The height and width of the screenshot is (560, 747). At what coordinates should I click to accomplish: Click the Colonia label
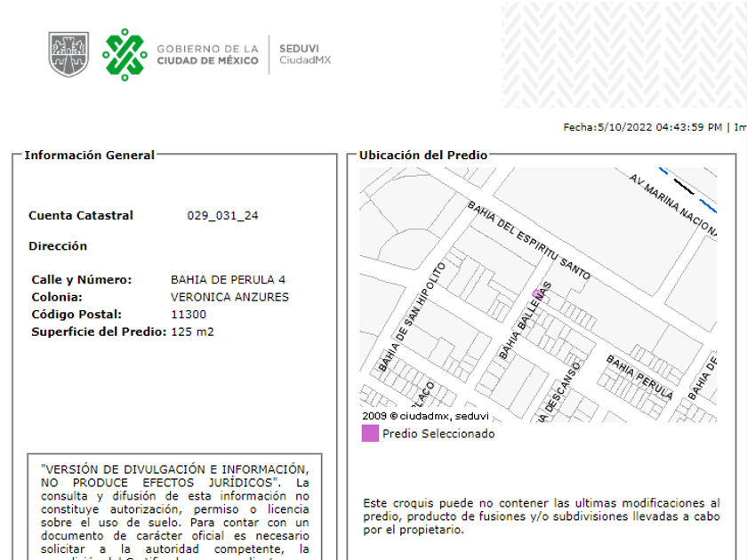pyautogui.click(x=57, y=297)
